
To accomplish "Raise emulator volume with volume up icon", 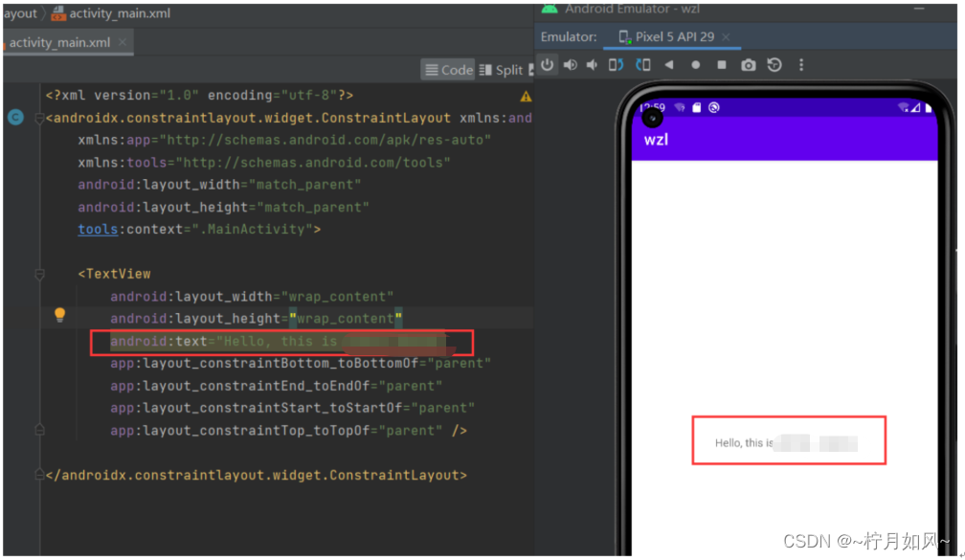I will coord(571,65).
